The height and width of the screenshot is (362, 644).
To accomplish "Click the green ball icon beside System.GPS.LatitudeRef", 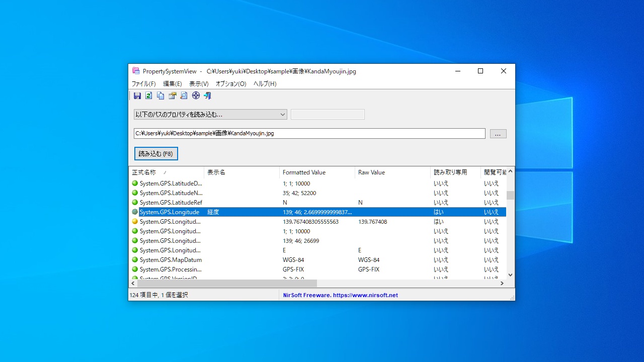I will [135, 202].
